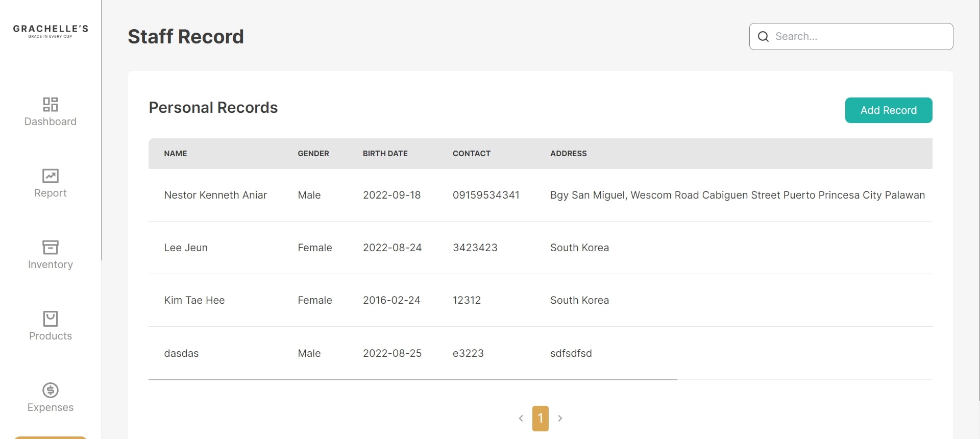The height and width of the screenshot is (439, 980).
Task: Sort by BIRTH DATE column header
Action: 385,153
